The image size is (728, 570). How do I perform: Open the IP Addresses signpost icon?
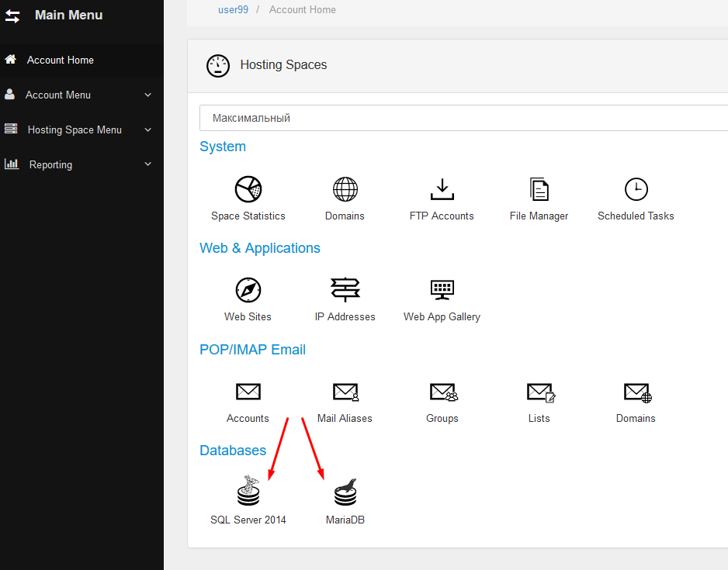pos(345,290)
